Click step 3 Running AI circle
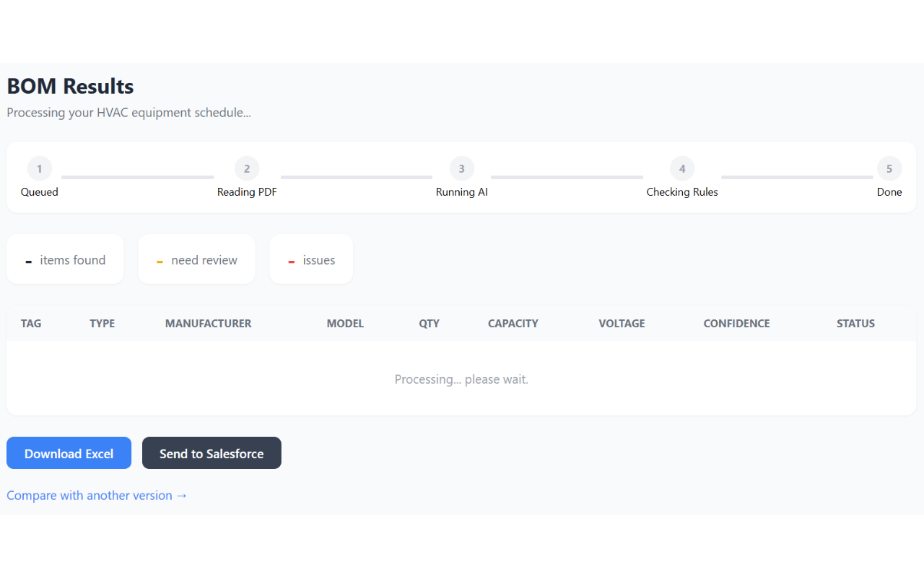This screenshot has height=578, width=924. (x=462, y=169)
